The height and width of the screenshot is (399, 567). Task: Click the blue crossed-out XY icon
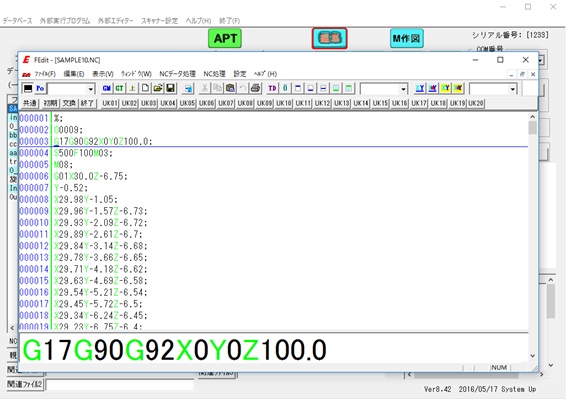pos(432,88)
